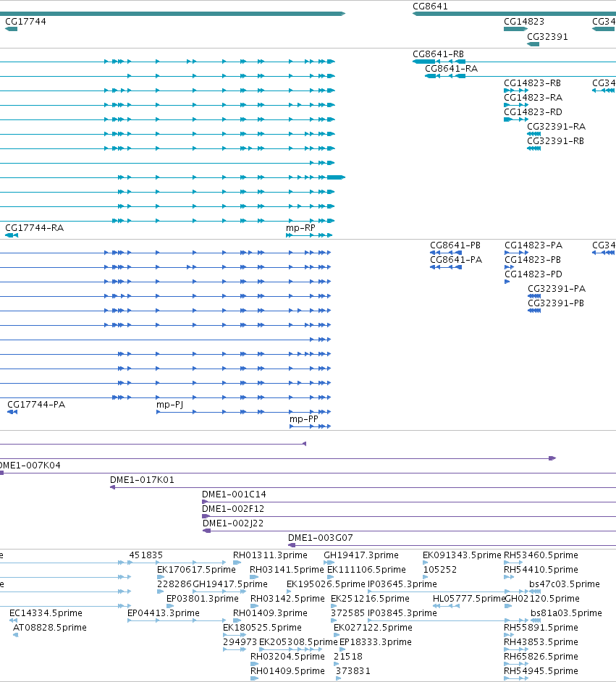Select the CG14823-PB protein label
Screen dimensions: 616x682
[533, 259]
